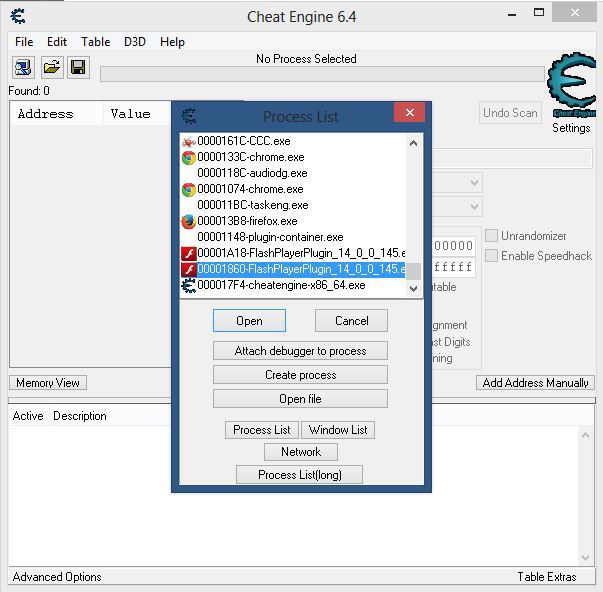Click the Open file button
Screen dimensions: 603x592
(x=300, y=399)
